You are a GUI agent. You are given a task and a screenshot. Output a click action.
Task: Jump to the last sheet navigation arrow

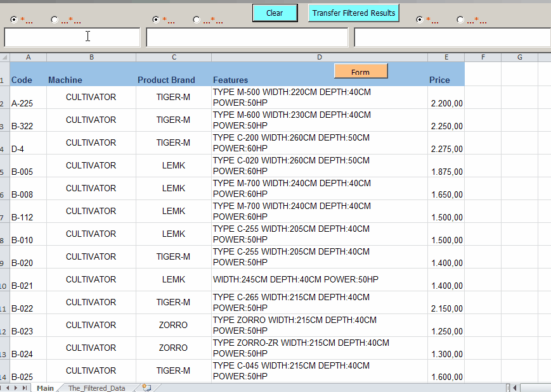point(25,388)
